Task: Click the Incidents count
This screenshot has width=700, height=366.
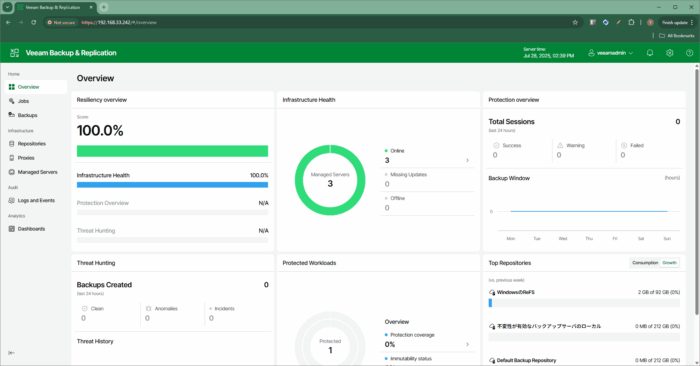Action: (x=211, y=318)
